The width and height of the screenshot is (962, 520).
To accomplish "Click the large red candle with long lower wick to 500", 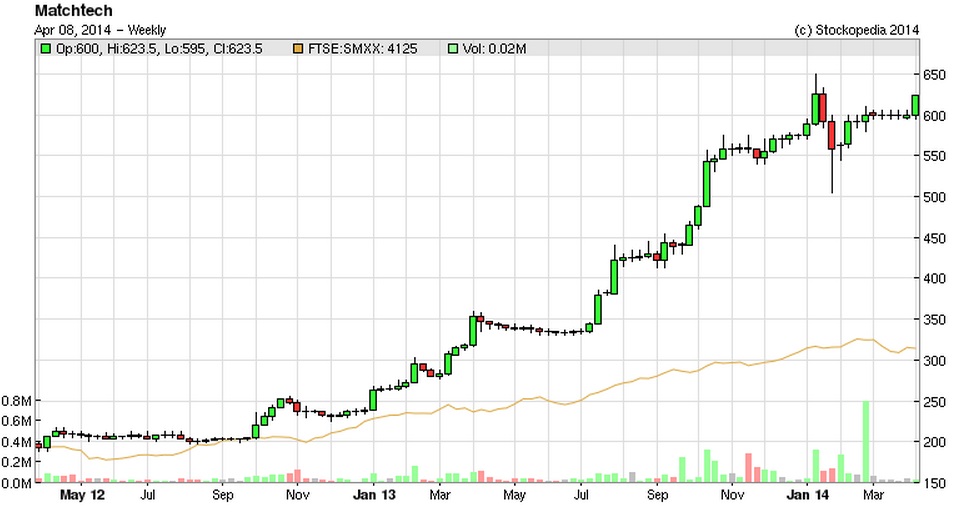I will coord(831,136).
